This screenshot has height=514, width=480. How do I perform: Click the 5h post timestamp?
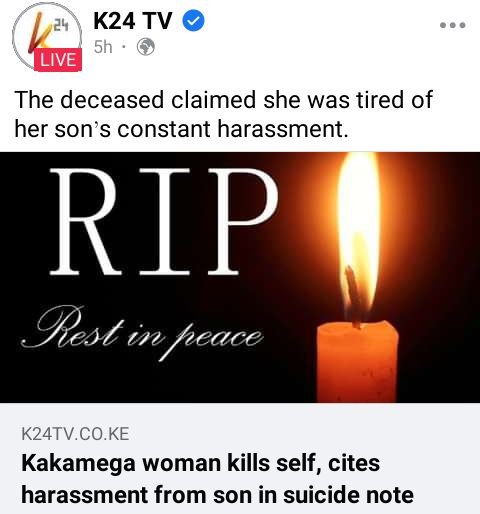click(x=103, y=47)
